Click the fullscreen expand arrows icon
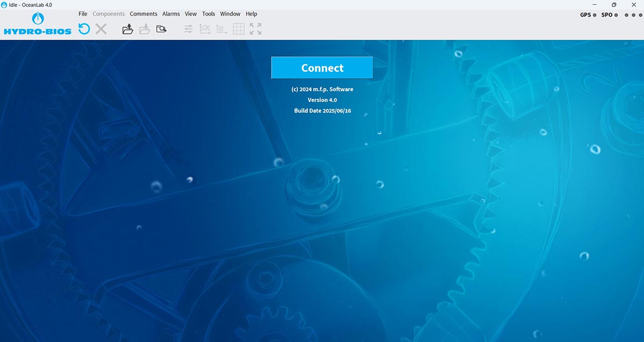Image resolution: width=644 pixels, height=342 pixels. point(255,29)
